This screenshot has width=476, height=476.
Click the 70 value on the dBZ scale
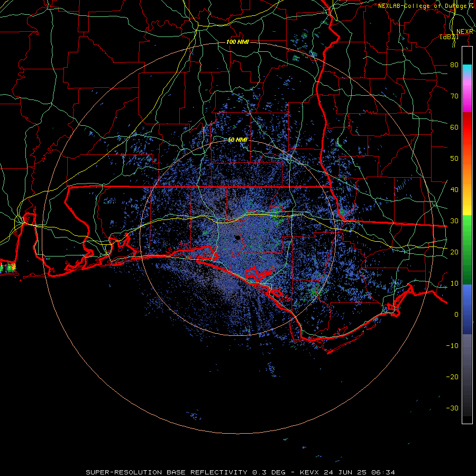pyautogui.click(x=454, y=96)
